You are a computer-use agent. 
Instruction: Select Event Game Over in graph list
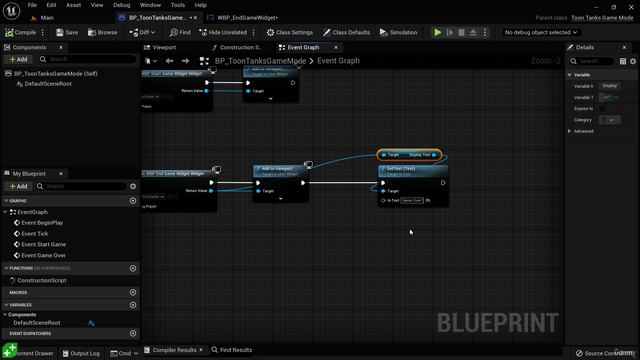click(x=43, y=255)
